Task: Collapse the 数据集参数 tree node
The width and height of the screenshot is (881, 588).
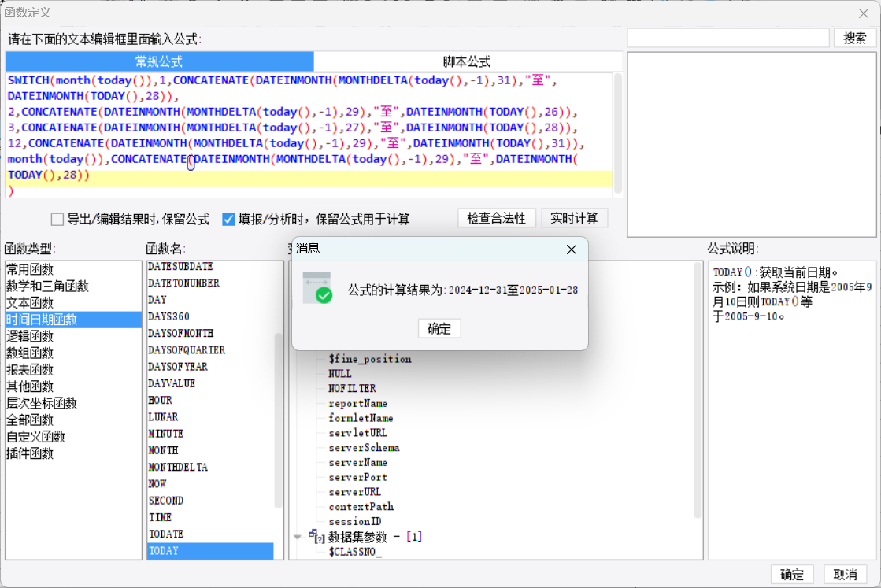Action: (x=298, y=537)
